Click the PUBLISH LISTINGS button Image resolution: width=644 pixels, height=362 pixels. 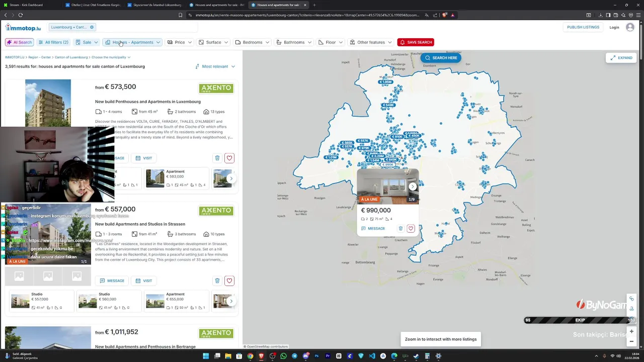pos(583,27)
